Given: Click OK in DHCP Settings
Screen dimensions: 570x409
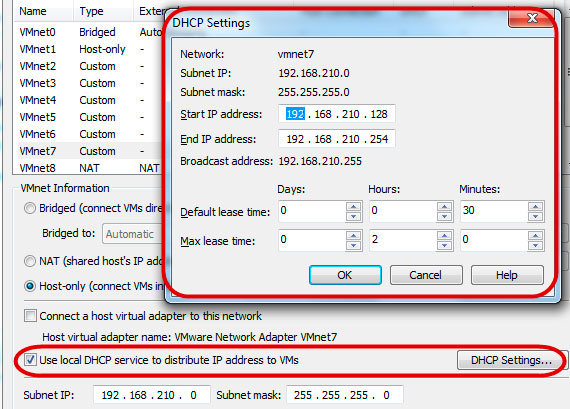Looking at the screenshot, I should coord(345,275).
